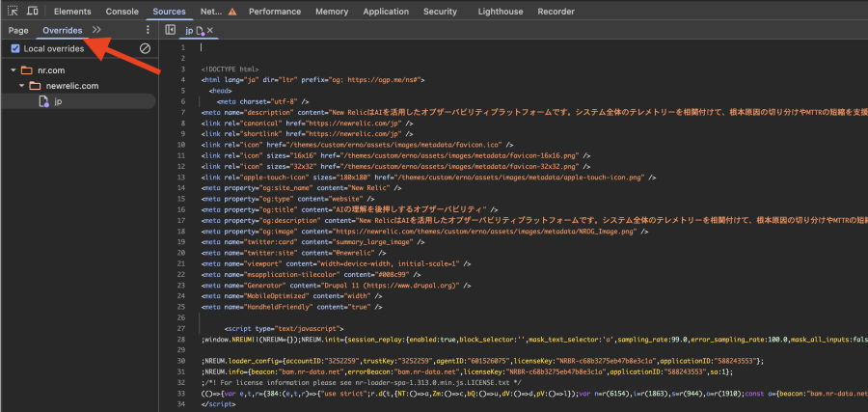
Task: Click the twitter:card meta line
Action: 312,242
